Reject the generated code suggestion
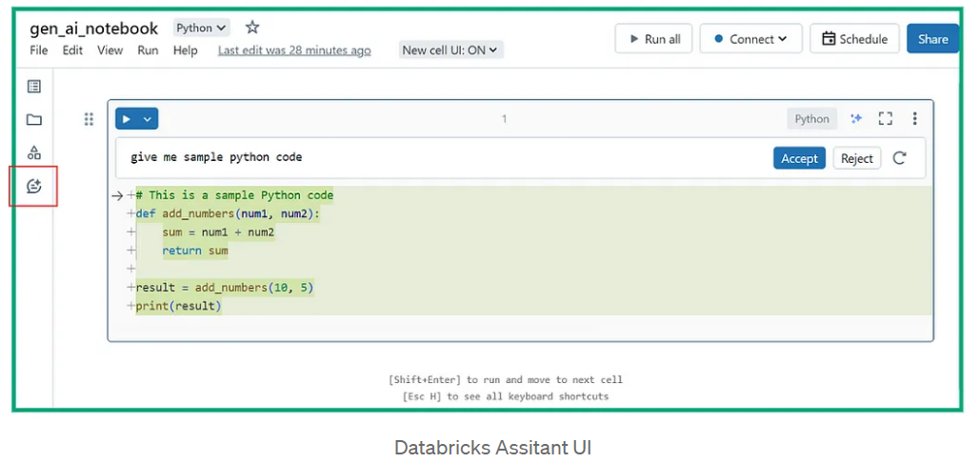This screenshot has width=980, height=463. [856, 158]
